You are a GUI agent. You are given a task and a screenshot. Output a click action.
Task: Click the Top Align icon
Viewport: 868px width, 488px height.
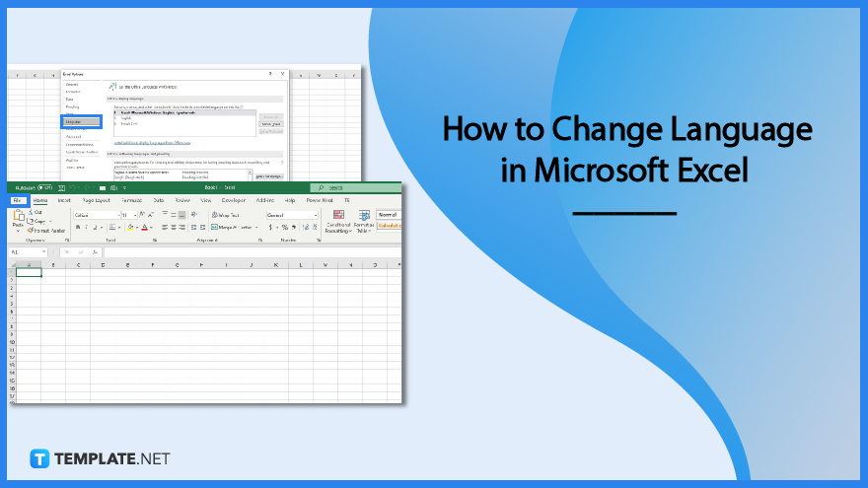165,215
